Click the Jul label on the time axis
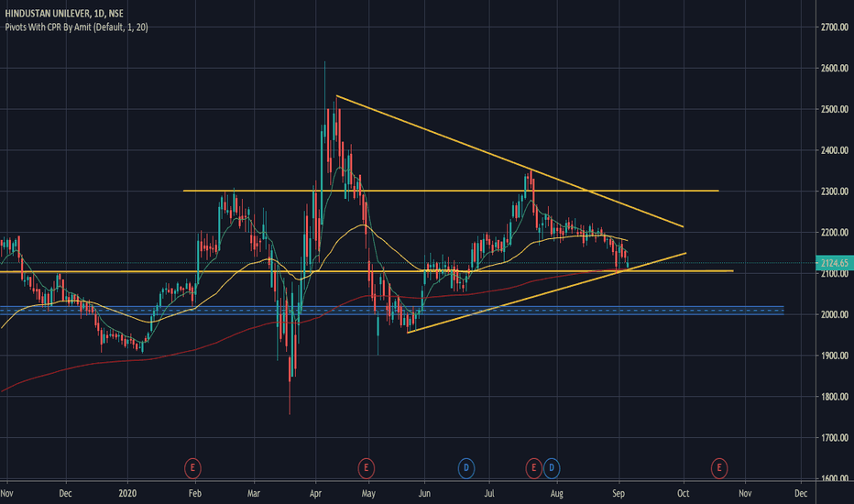854x504 pixels. [489, 493]
